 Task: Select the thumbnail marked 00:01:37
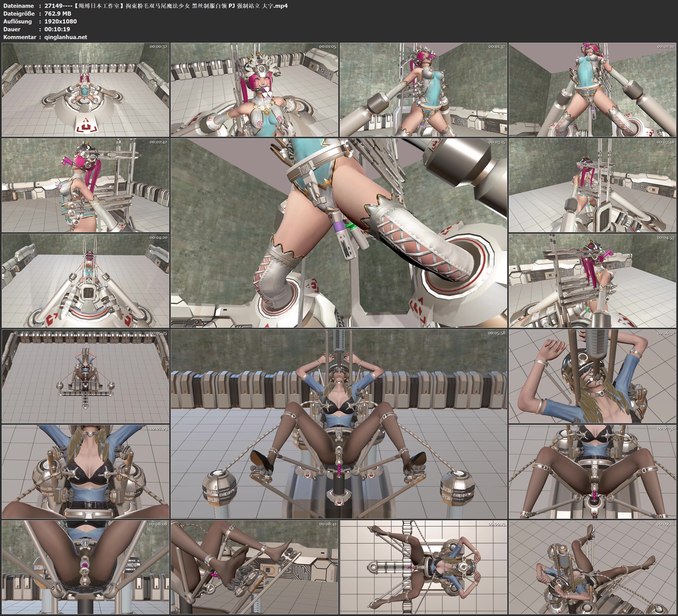tap(423, 89)
